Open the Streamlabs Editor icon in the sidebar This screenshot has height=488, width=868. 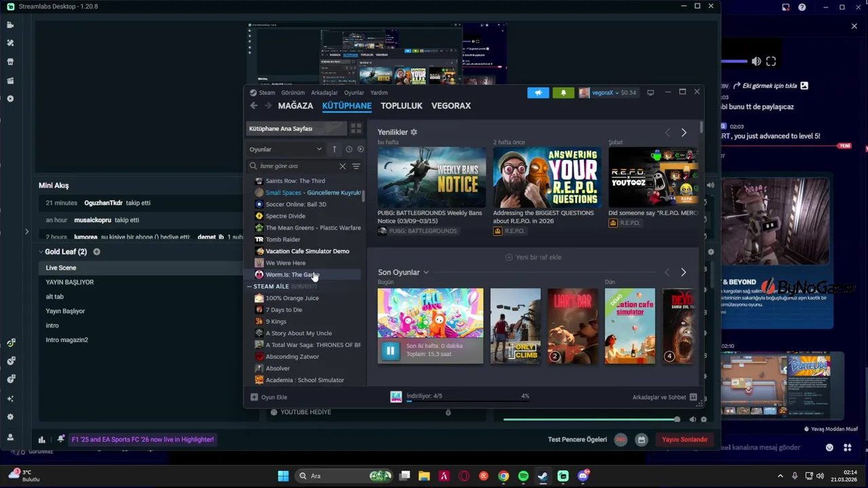[x=10, y=25]
